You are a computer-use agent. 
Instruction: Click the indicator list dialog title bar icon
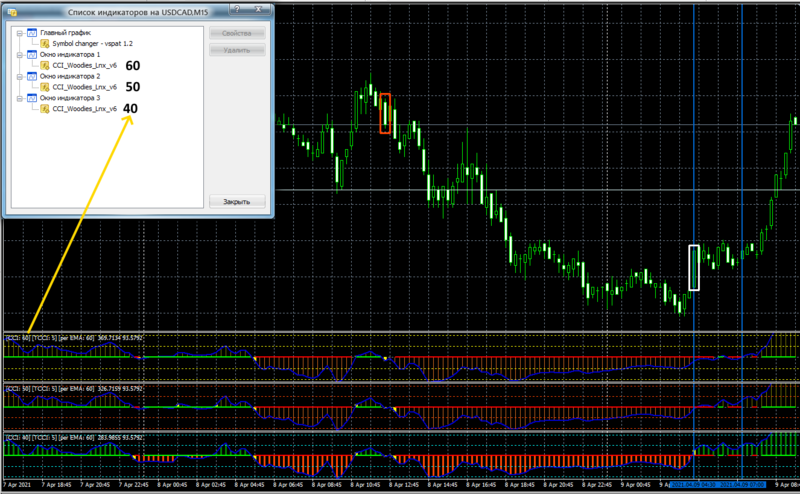tap(12, 12)
